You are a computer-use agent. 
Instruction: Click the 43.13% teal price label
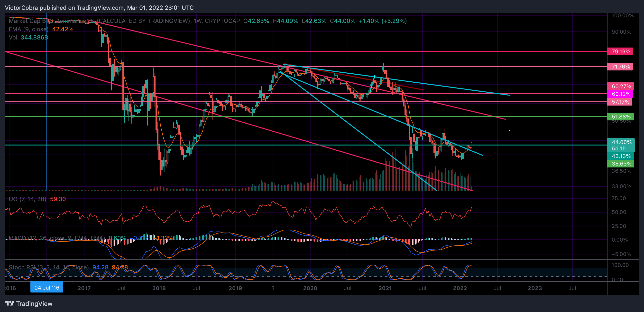tap(620, 156)
